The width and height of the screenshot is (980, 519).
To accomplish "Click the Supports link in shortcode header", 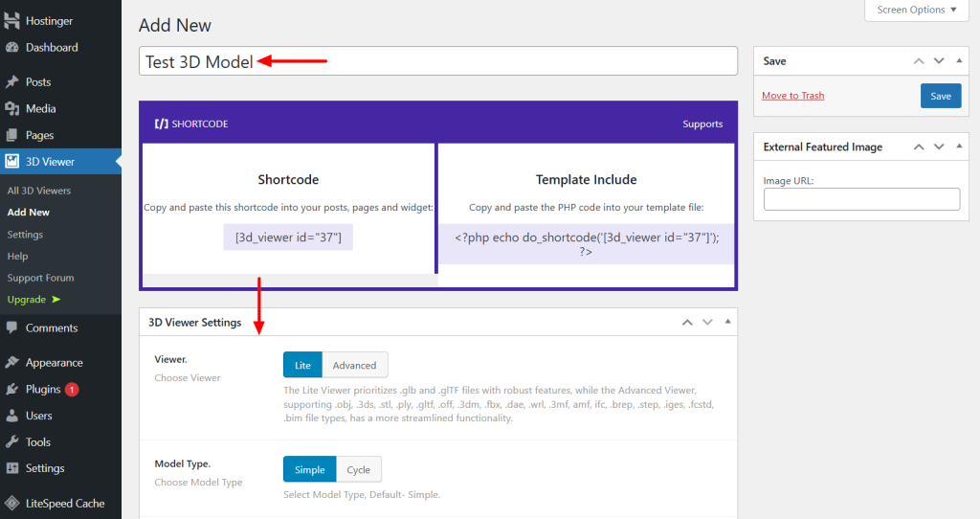I will click(x=702, y=124).
